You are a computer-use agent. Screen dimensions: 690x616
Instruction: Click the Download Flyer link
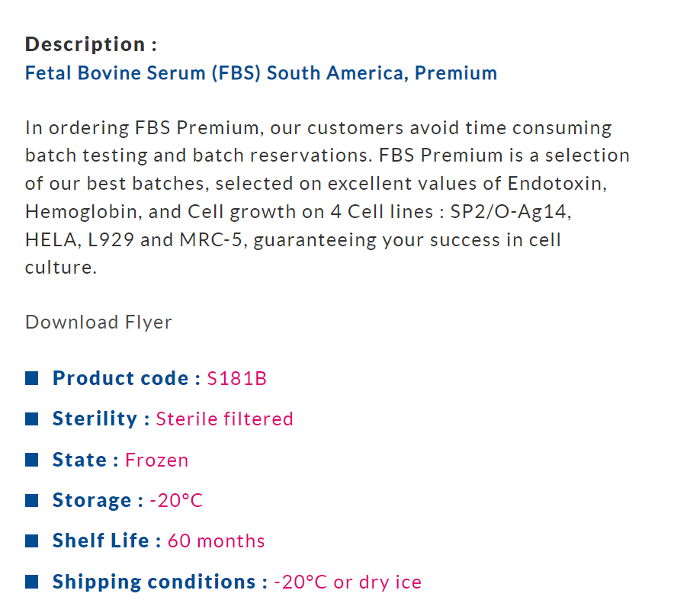(x=98, y=322)
